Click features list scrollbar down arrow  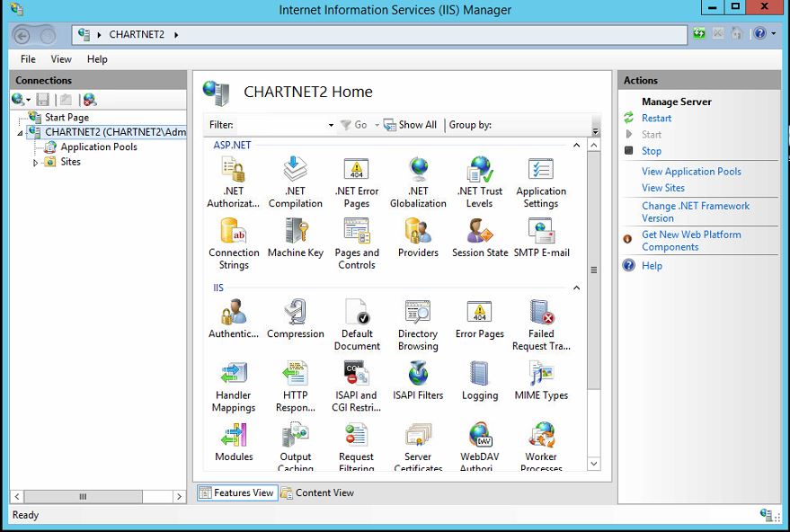tap(594, 464)
